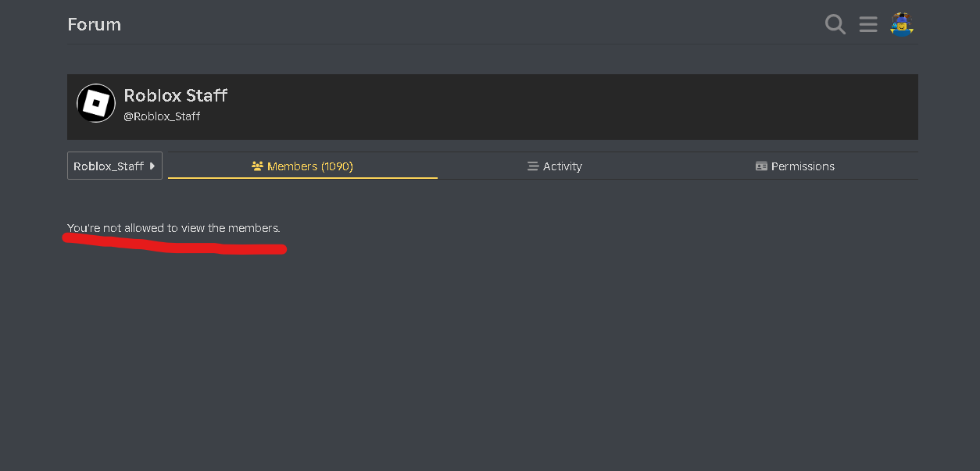Switch to the Activity tab
The height and width of the screenshot is (471, 980).
563,166
